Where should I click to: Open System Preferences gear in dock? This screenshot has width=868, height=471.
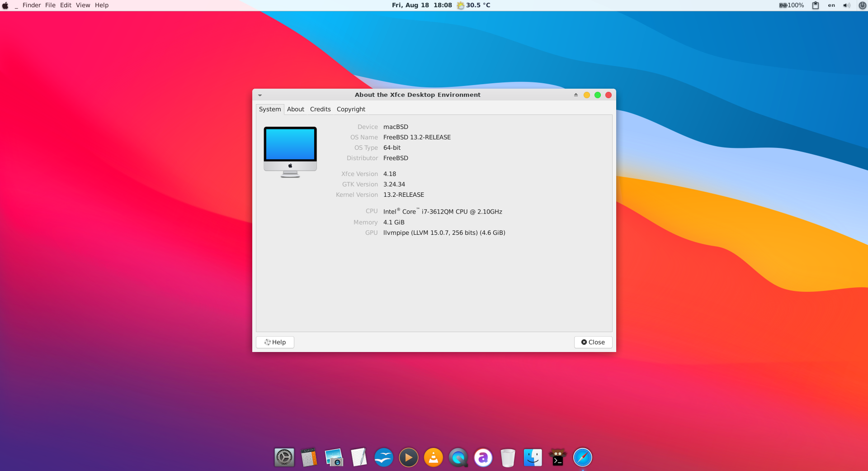tap(284, 457)
